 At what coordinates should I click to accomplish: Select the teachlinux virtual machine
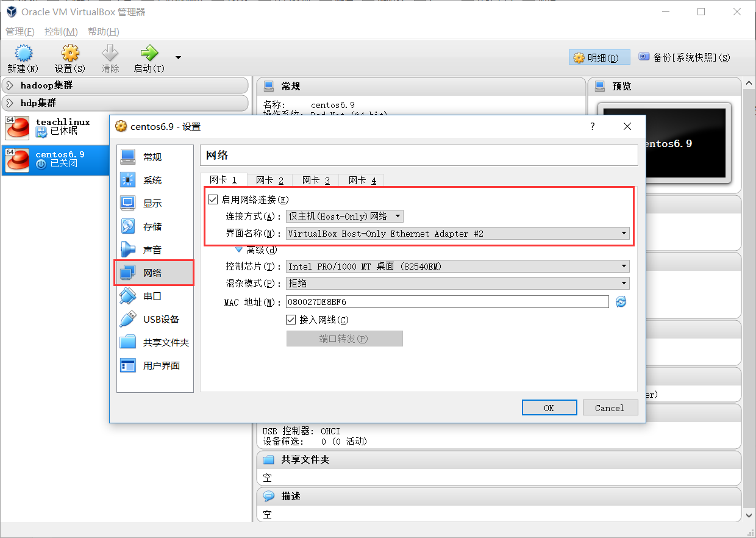pos(56,127)
